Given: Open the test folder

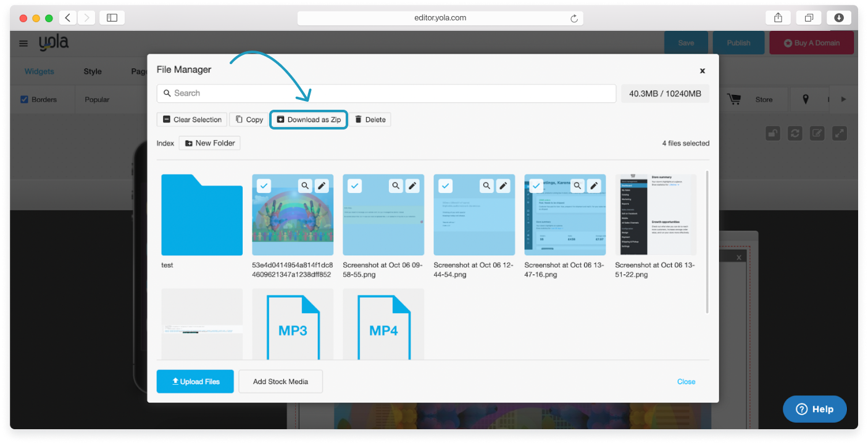Looking at the screenshot, I should click(202, 215).
